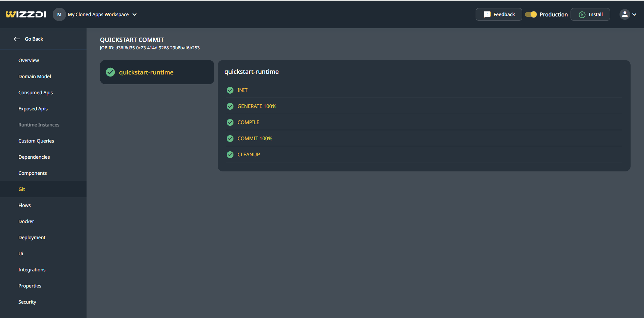Click the green check beside quickstart-runtime card

point(110,72)
